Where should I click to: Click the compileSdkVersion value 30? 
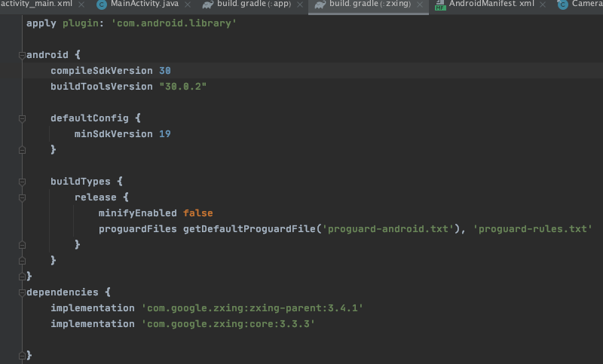coord(164,71)
